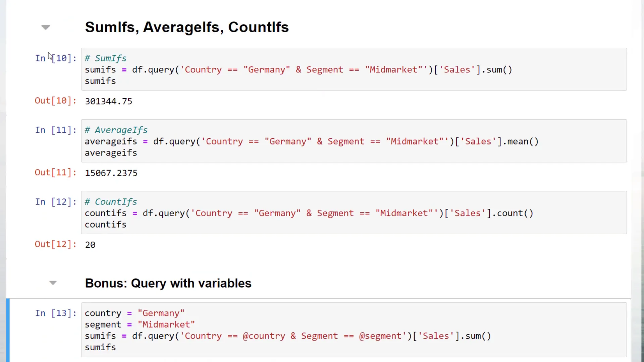The width and height of the screenshot is (644, 362).
Task: Click the Bonus: Query with variables heading
Action: (x=168, y=283)
